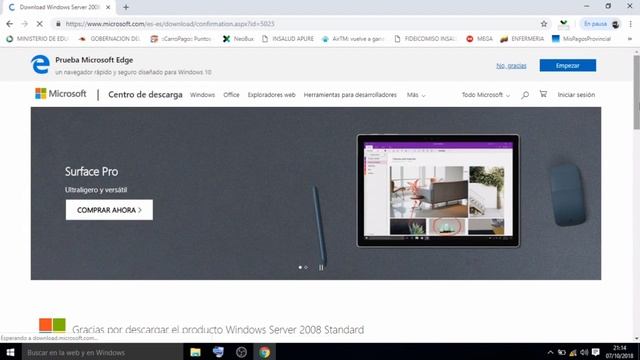Open Chrome three-dot menu
The width and height of the screenshot is (640, 360).
[x=630, y=24]
